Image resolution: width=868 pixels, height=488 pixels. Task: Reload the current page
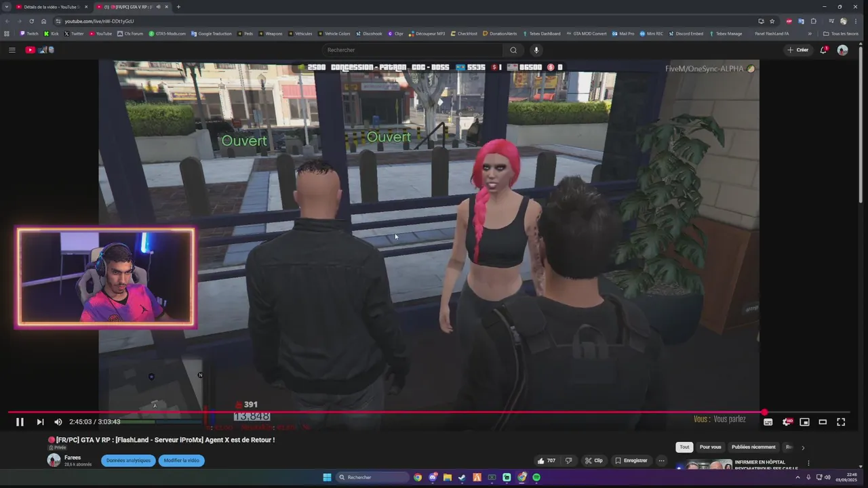click(x=31, y=21)
